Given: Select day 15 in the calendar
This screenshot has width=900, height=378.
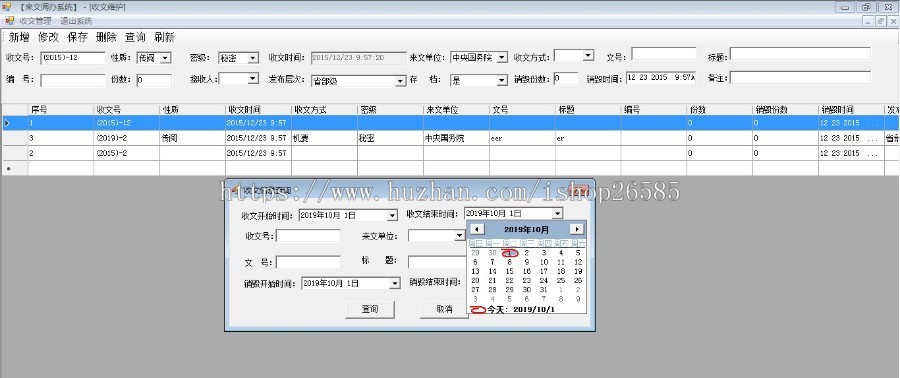Looking at the screenshot, I should point(509,271).
